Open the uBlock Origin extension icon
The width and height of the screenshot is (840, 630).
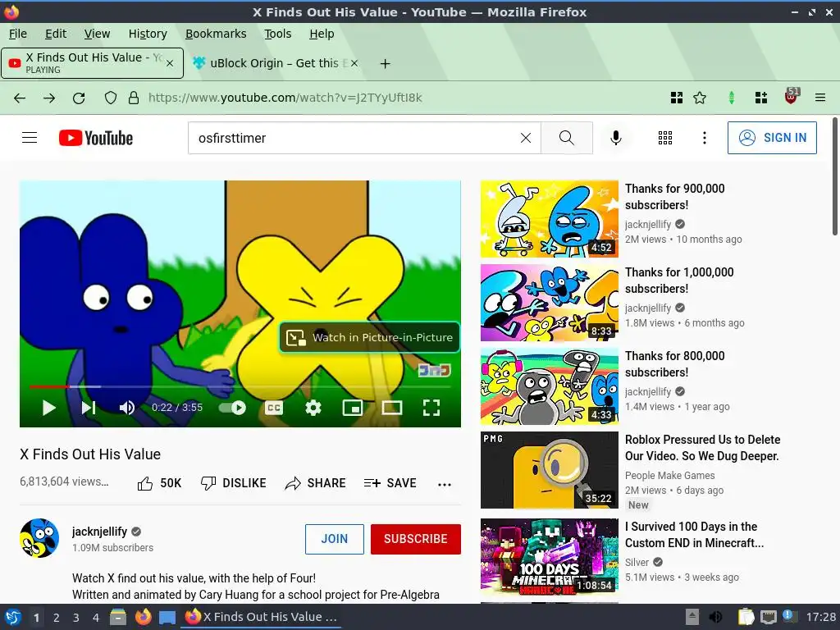click(792, 97)
